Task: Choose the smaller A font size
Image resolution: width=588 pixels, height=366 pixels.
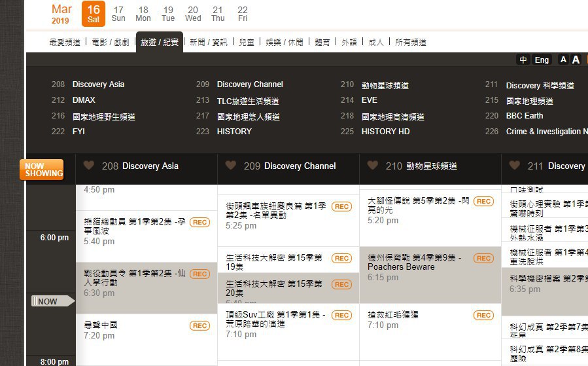Action: pyautogui.click(x=562, y=60)
